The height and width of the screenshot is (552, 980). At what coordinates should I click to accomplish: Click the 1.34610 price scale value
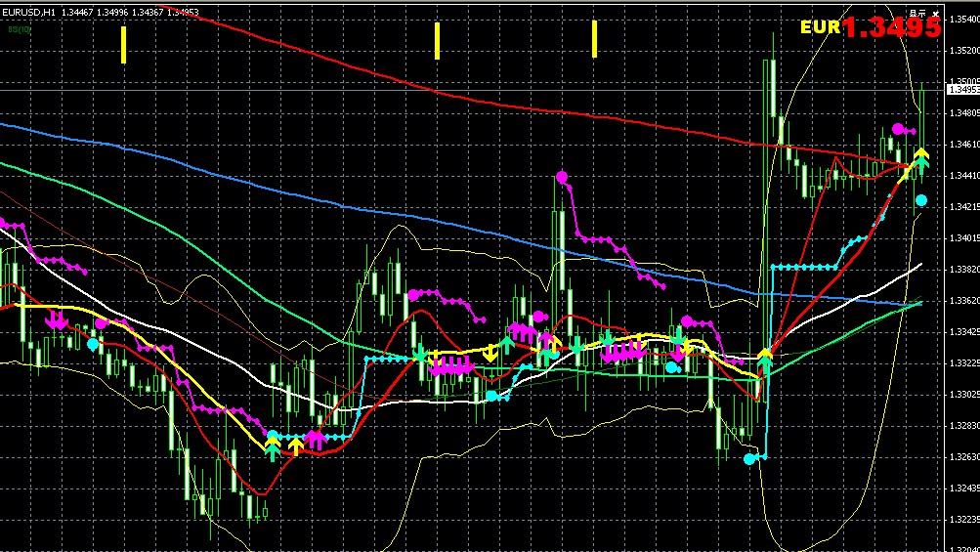pos(964,145)
